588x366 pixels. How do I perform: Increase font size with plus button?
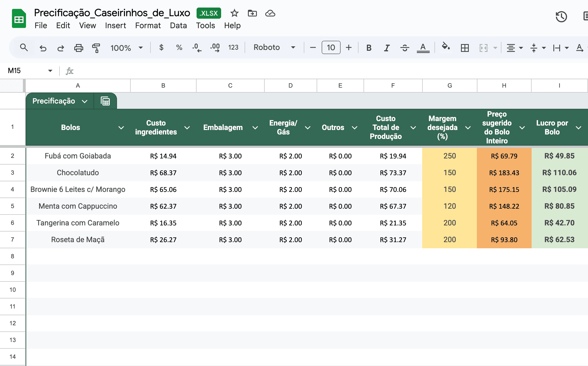(349, 47)
